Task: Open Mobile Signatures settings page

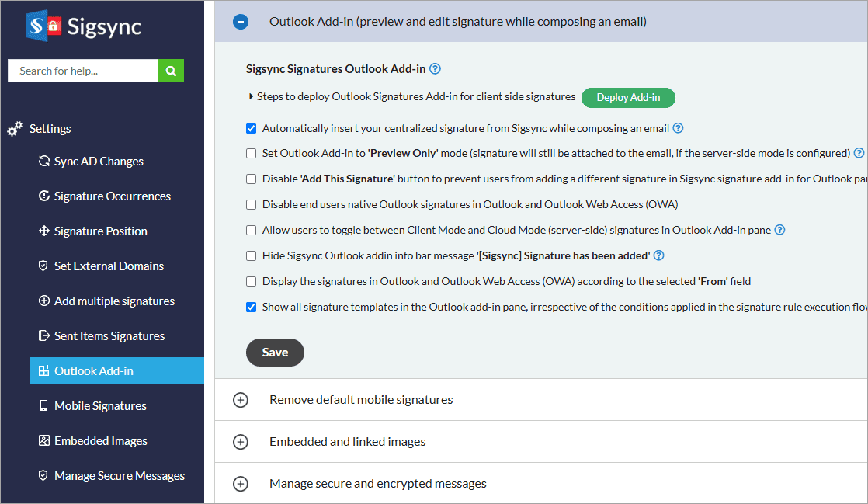Action: [100, 406]
